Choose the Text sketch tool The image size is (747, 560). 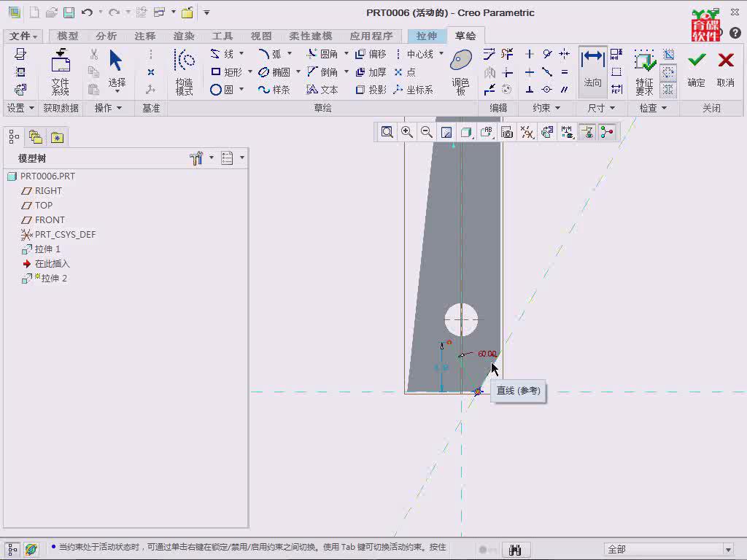[x=322, y=90]
